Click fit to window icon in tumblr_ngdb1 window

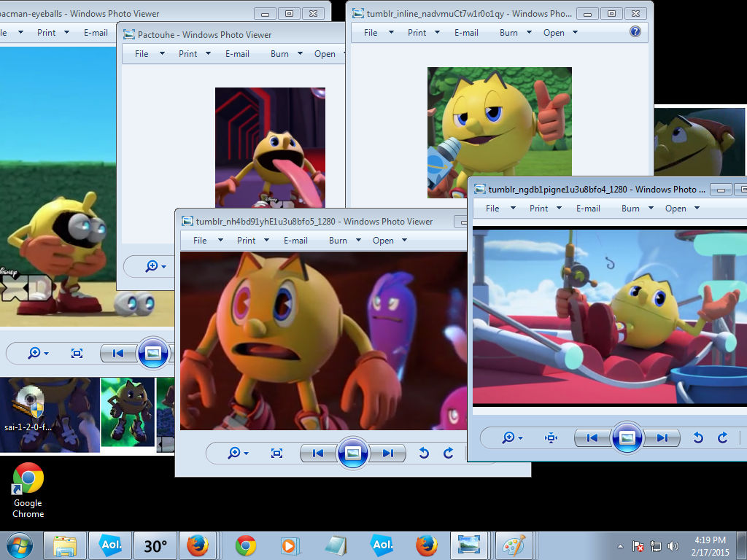point(551,437)
